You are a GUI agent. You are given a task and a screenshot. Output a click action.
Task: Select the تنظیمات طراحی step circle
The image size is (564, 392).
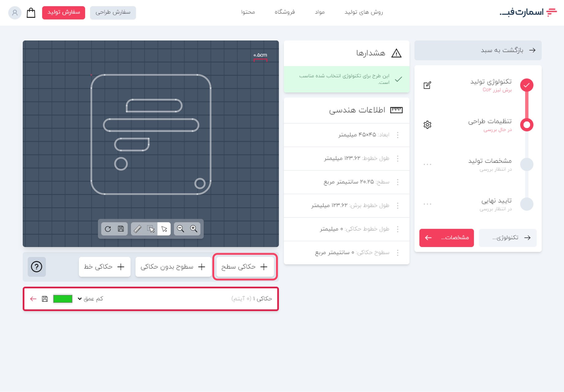click(x=527, y=125)
